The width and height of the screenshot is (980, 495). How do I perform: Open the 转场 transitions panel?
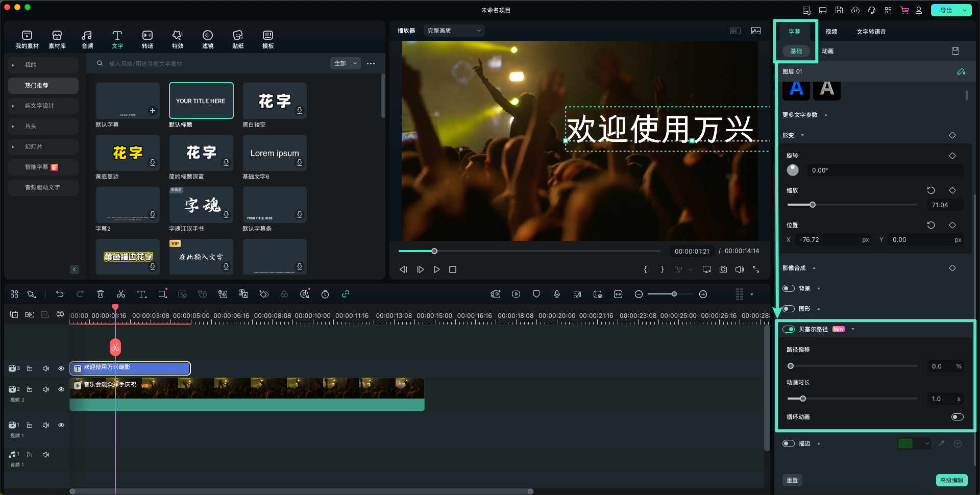(x=148, y=39)
